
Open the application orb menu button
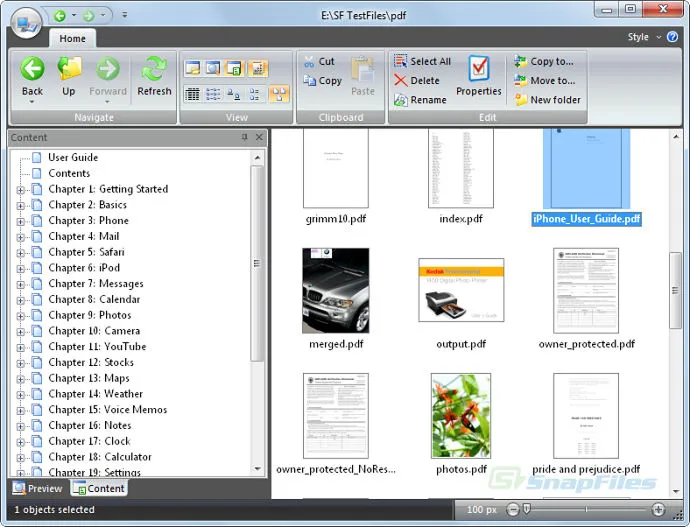(26, 22)
